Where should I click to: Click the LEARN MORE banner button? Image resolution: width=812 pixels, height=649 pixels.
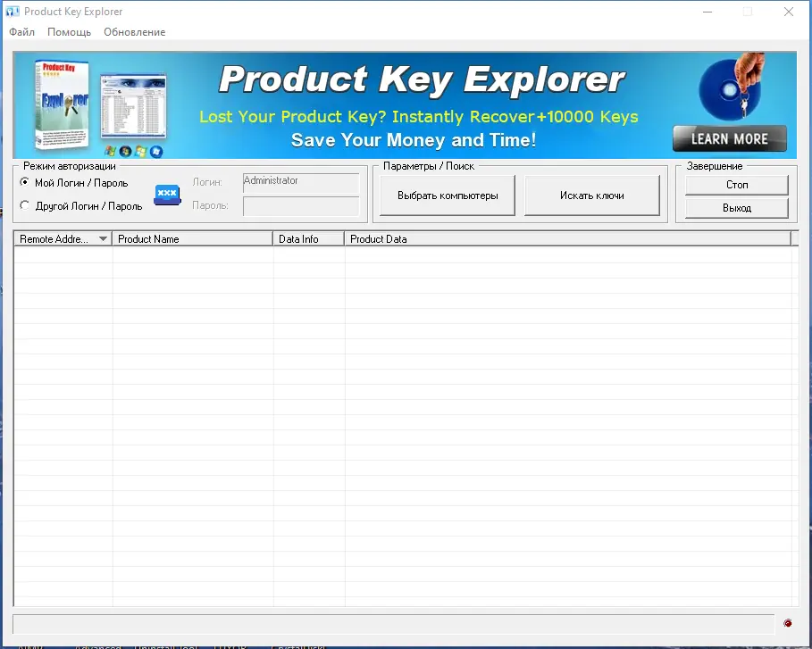(729, 138)
